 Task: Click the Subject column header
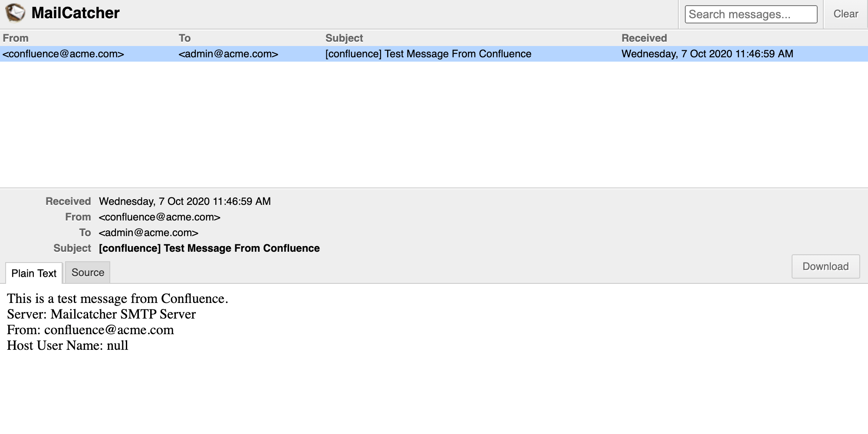coord(344,38)
